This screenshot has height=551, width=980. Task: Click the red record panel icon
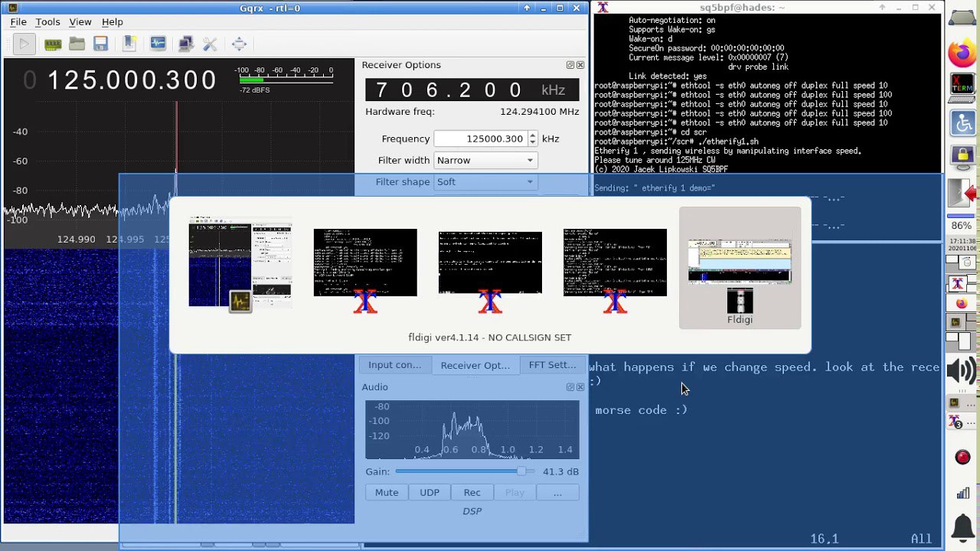(962, 457)
